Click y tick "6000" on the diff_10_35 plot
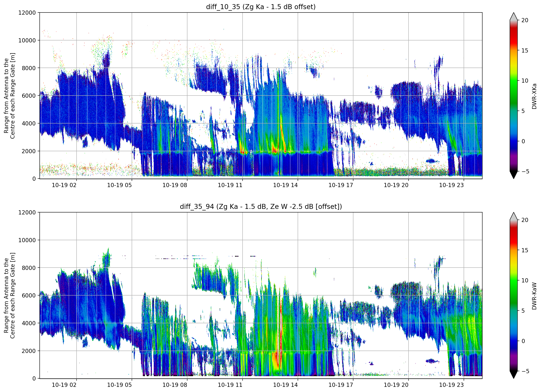 click(x=29, y=96)
